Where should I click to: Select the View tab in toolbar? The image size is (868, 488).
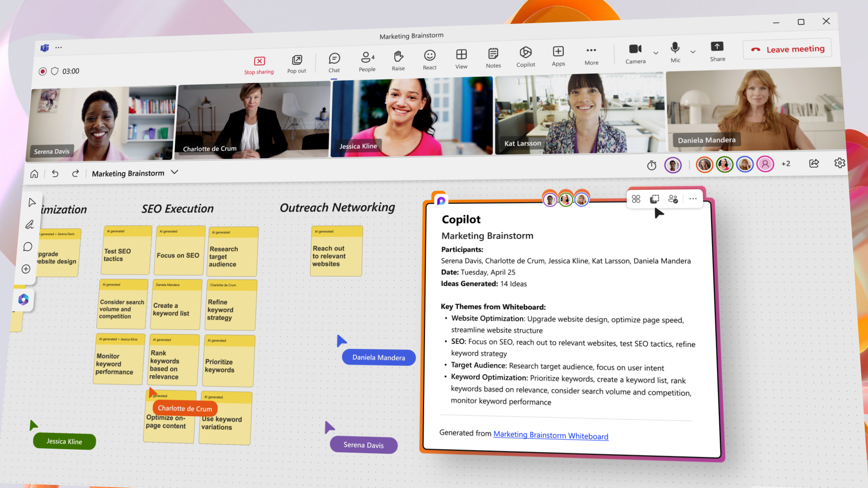pyautogui.click(x=462, y=58)
